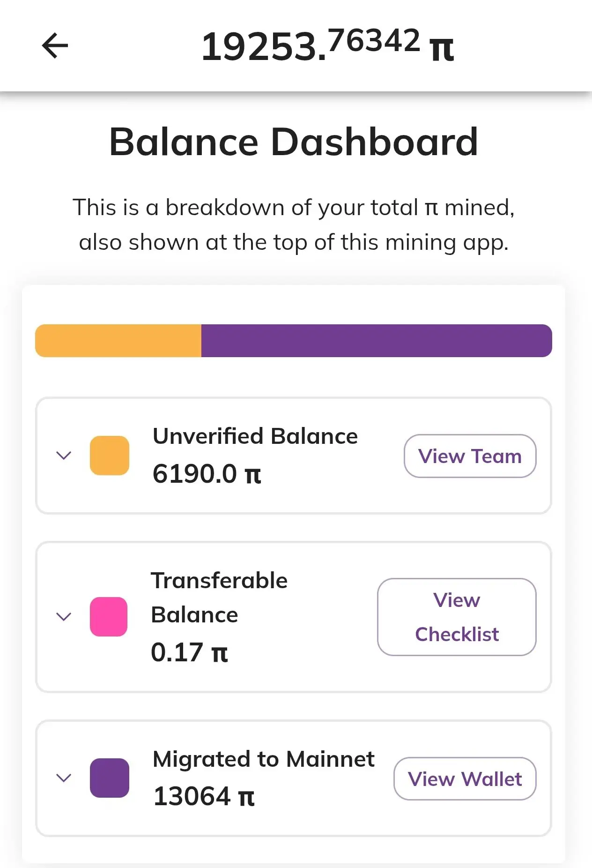The image size is (592, 868).
Task: Click the orange segment of the balance bar
Action: tap(118, 341)
